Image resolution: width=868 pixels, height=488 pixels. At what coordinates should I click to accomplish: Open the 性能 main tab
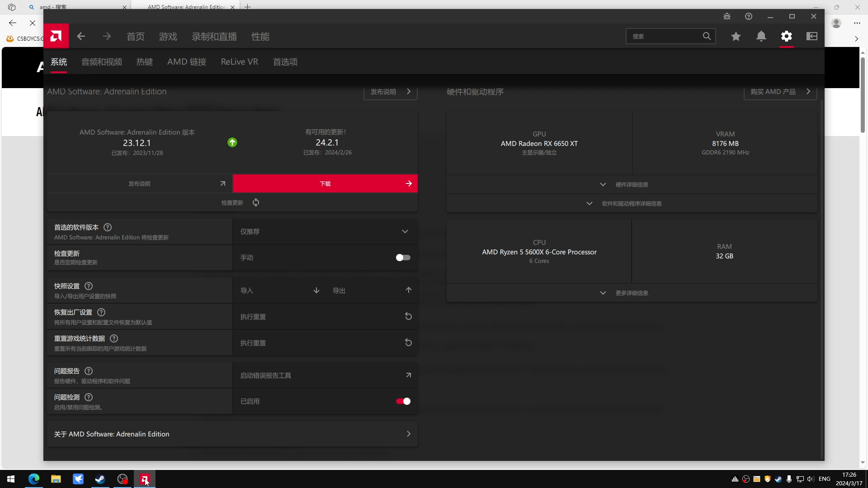pos(260,36)
